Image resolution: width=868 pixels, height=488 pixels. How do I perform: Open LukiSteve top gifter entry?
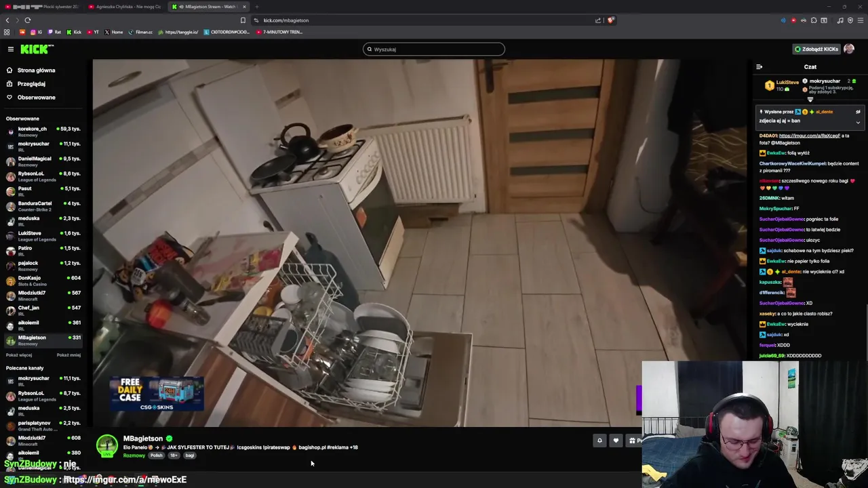(783, 85)
